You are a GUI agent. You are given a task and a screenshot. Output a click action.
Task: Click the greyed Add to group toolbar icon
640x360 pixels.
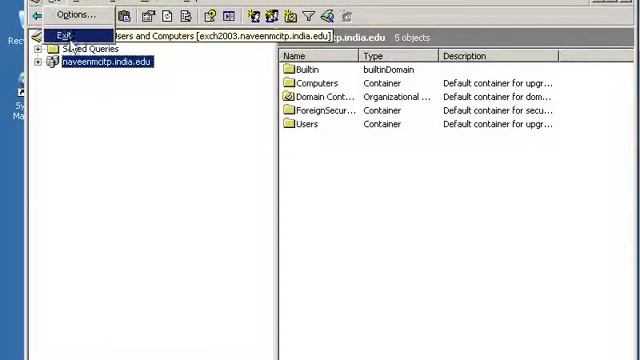[347, 16]
